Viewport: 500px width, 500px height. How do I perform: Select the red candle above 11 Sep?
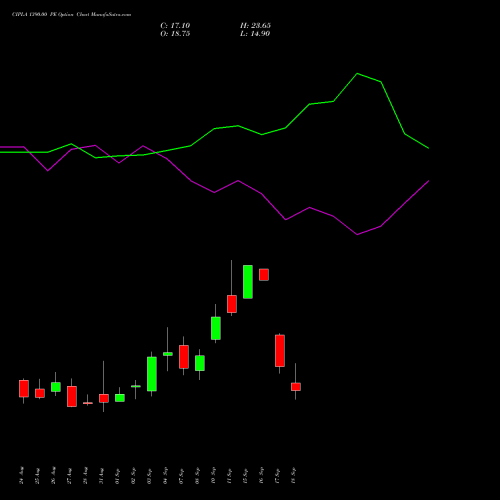tap(232, 304)
